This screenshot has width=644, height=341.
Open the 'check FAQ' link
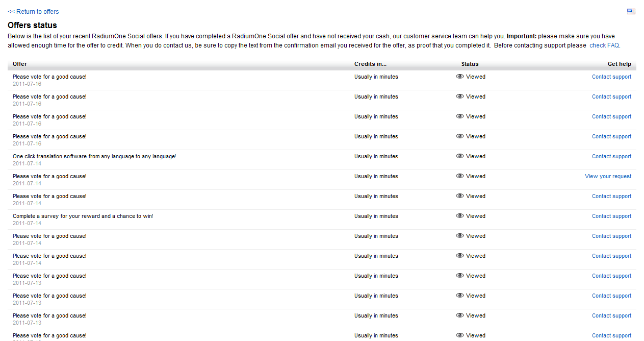pyautogui.click(x=604, y=45)
